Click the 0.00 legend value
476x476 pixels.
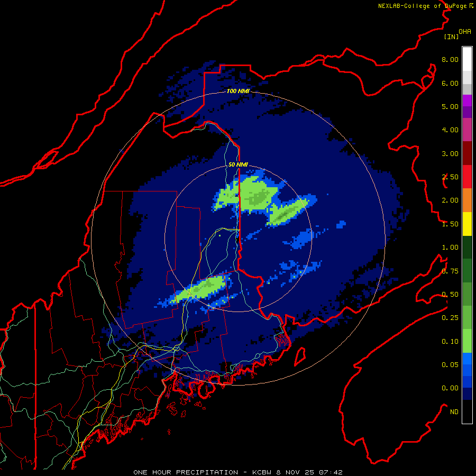[450, 388]
